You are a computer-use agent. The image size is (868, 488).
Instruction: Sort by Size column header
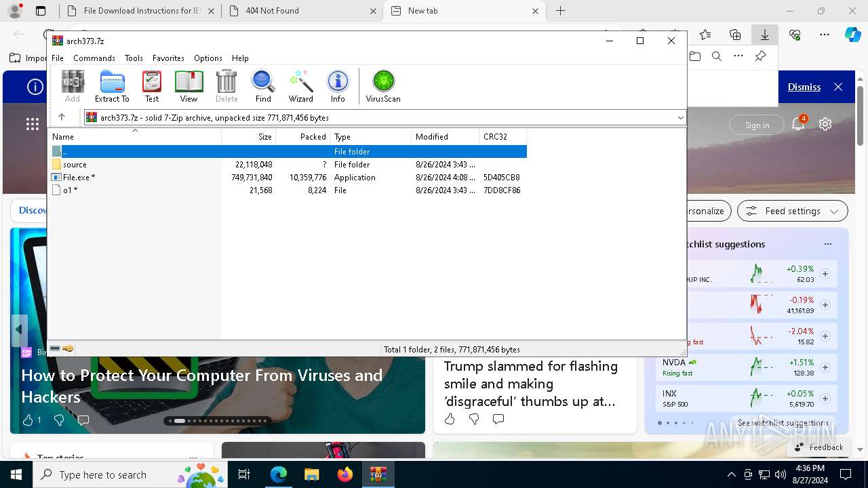pyautogui.click(x=249, y=136)
